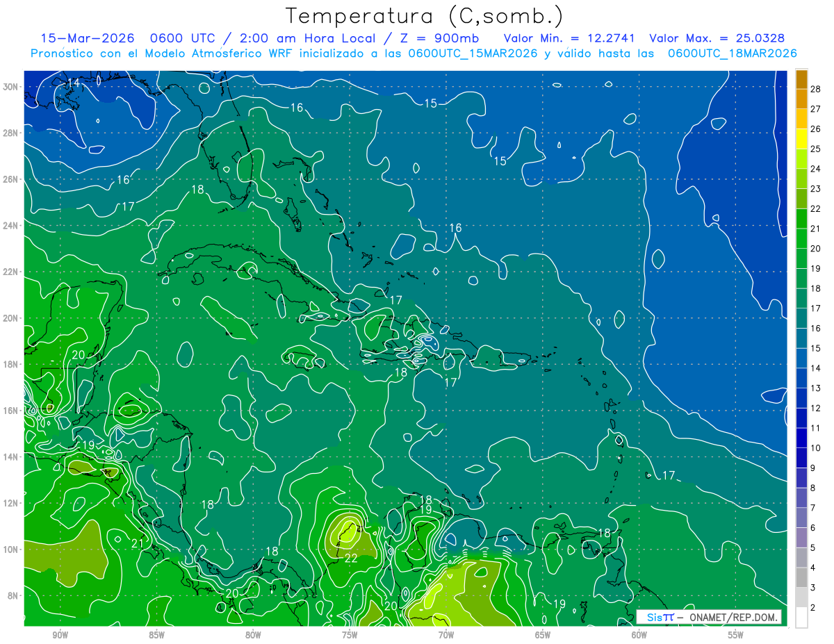Select the color bar value 6
834x644 pixels.
[814, 528]
